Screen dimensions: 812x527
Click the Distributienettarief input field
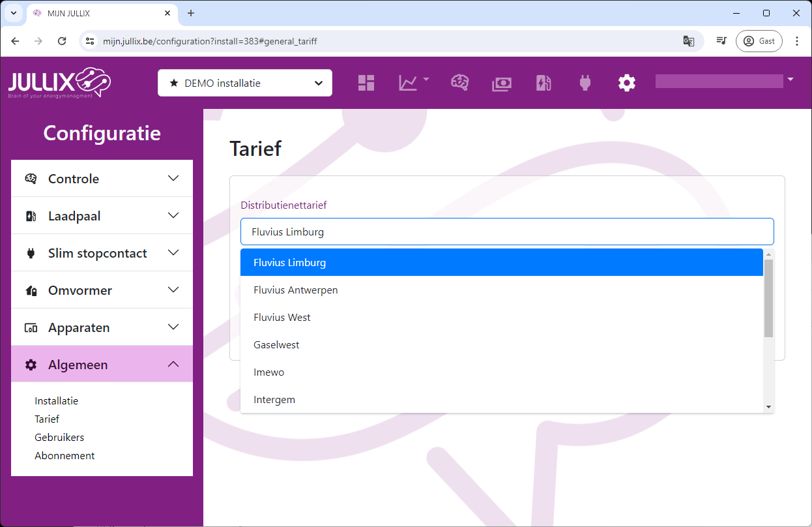506,232
